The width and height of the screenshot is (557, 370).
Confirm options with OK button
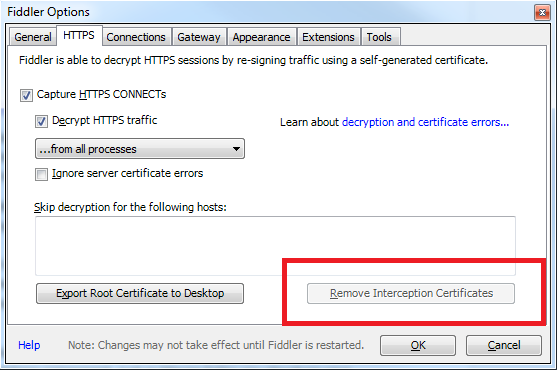tap(418, 345)
